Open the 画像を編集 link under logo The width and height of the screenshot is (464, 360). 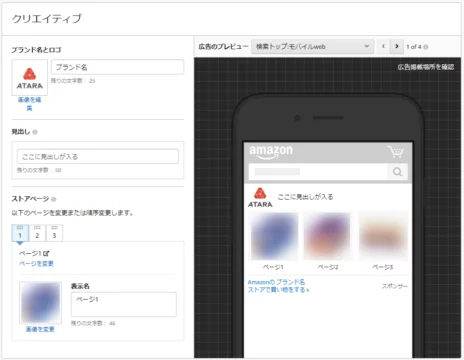[29, 104]
